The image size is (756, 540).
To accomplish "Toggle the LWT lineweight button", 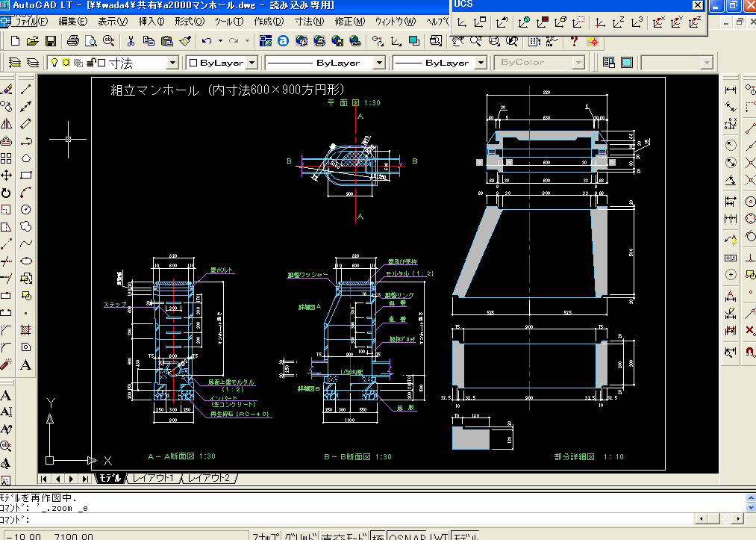I will [x=440, y=536].
